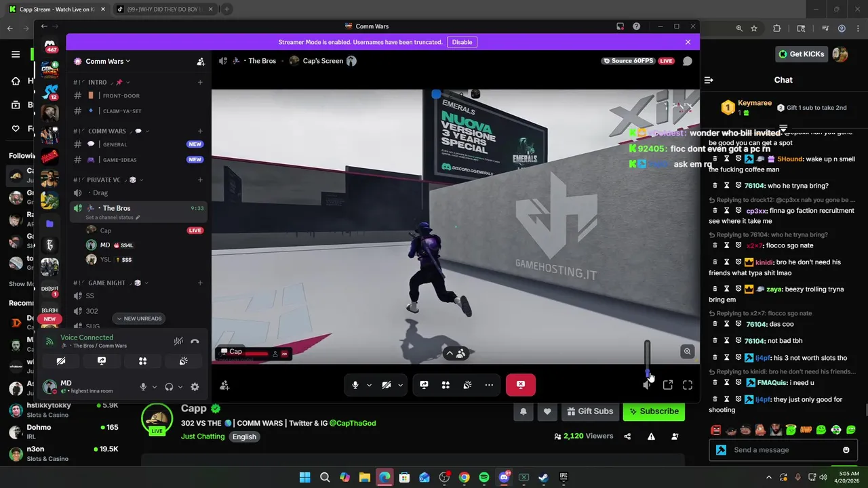
Task: Mute microphone in call control bar
Action: tap(355, 385)
